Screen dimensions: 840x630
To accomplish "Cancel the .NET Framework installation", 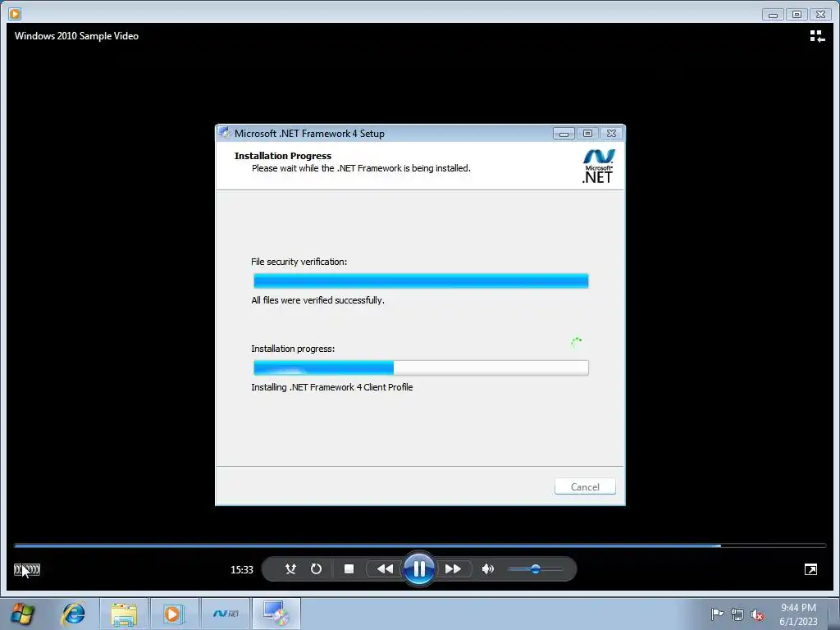I will pos(585,487).
